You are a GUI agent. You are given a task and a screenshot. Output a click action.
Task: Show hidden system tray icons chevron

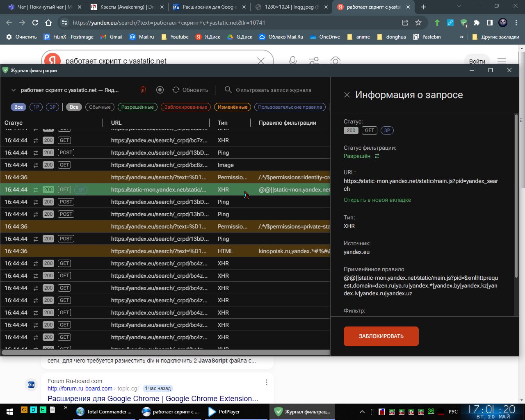[362, 411]
